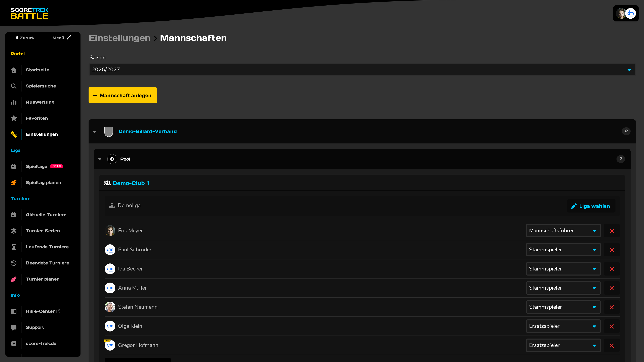The height and width of the screenshot is (362, 644).
Task: Remove Olga Klein from the team
Action: (x=612, y=326)
